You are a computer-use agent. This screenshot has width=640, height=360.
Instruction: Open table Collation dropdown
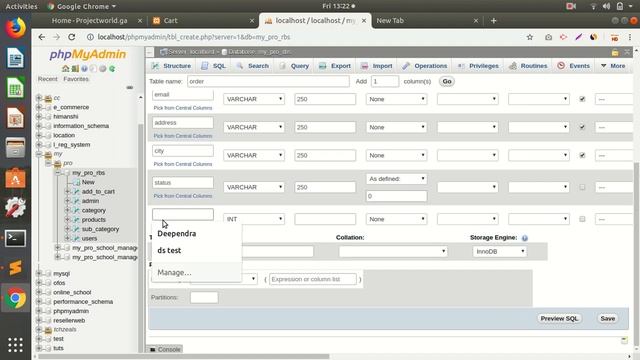click(x=393, y=251)
